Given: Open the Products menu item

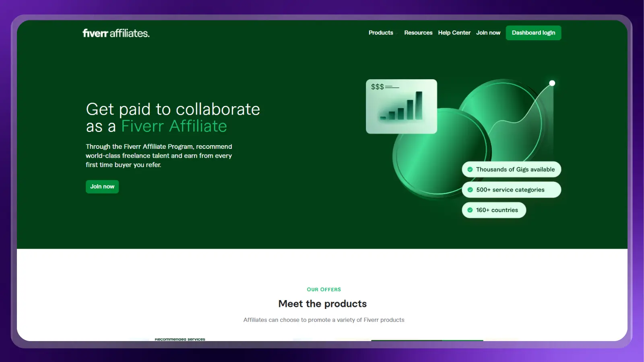Looking at the screenshot, I should click(381, 33).
